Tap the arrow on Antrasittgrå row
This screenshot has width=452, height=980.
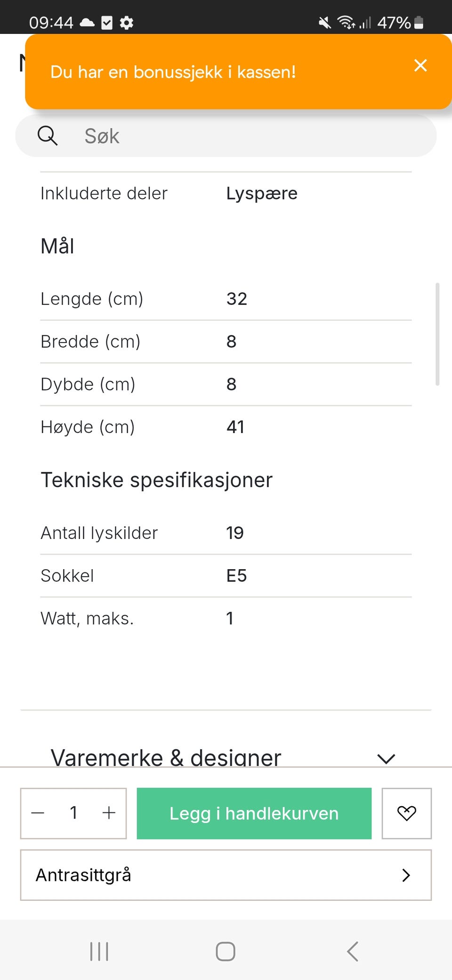point(406,875)
